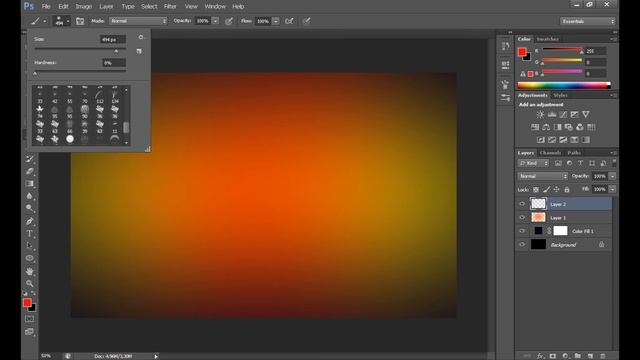The width and height of the screenshot is (640, 360).
Task: Open the History panel icon in dock
Action: click(x=505, y=46)
